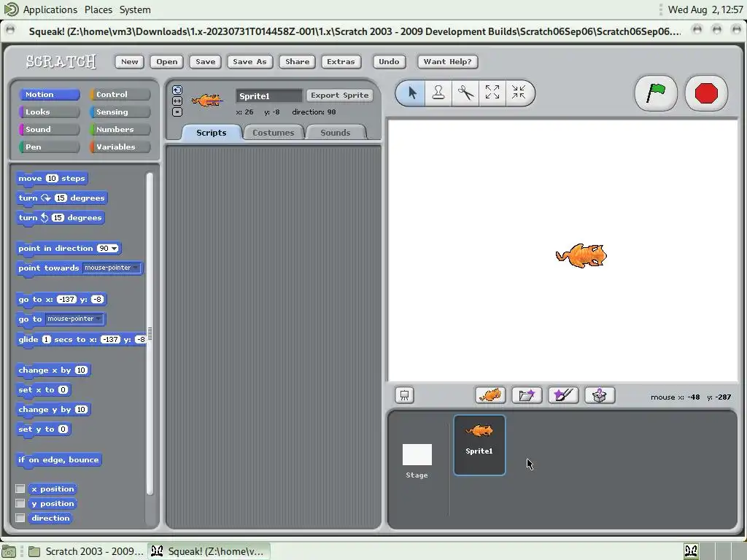Toggle presentation mode icon below stage

tap(404, 395)
